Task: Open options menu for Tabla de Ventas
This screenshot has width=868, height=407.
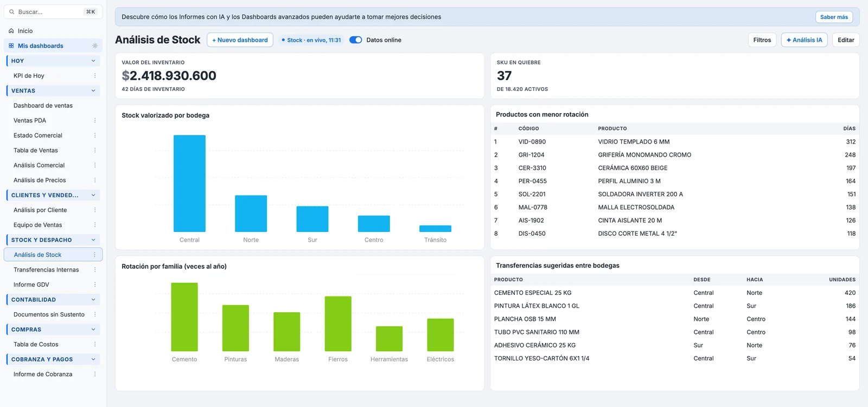Action: point(95,150)
